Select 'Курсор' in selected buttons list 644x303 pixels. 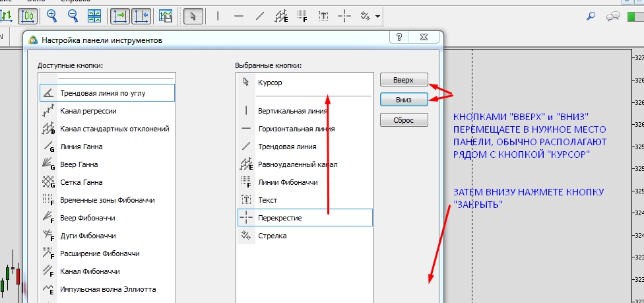point(305,83)
